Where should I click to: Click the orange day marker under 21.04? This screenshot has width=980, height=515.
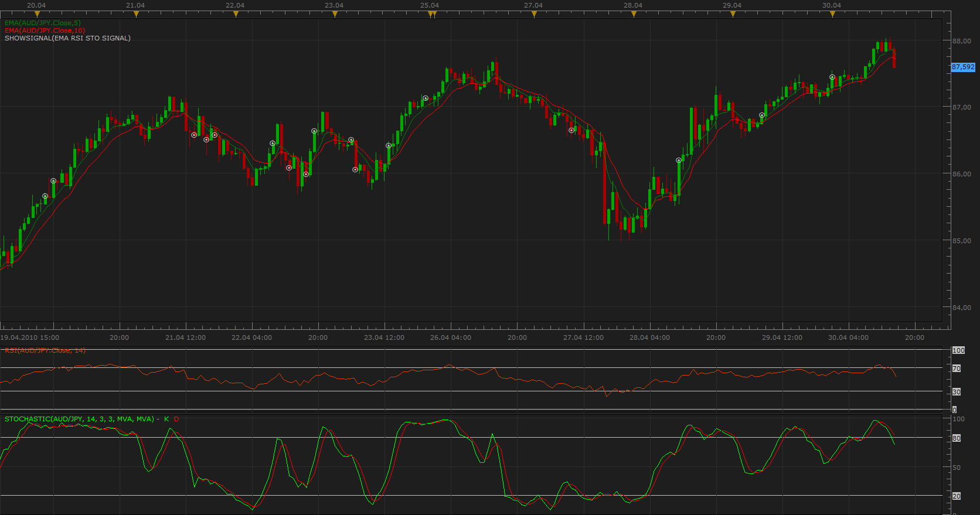pyautogui.click(x=136, y=14)
